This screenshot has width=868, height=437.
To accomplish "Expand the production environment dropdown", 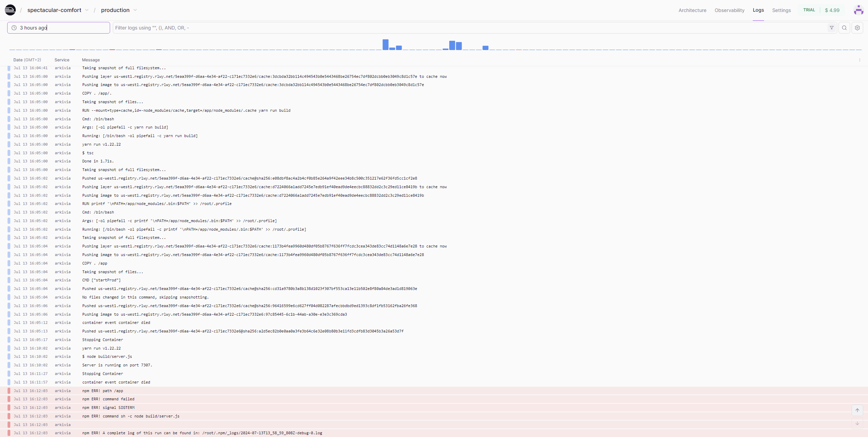I will coord(135,10).
